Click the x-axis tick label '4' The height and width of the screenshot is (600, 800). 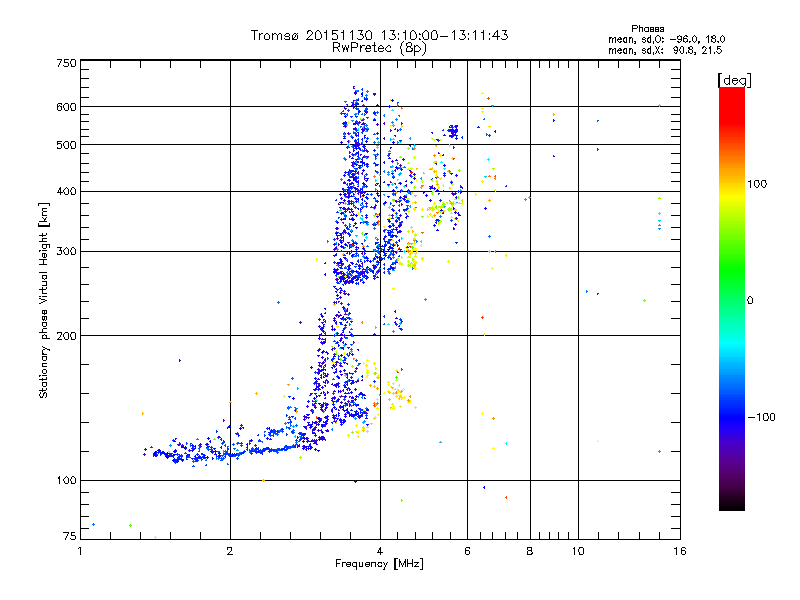380,551
